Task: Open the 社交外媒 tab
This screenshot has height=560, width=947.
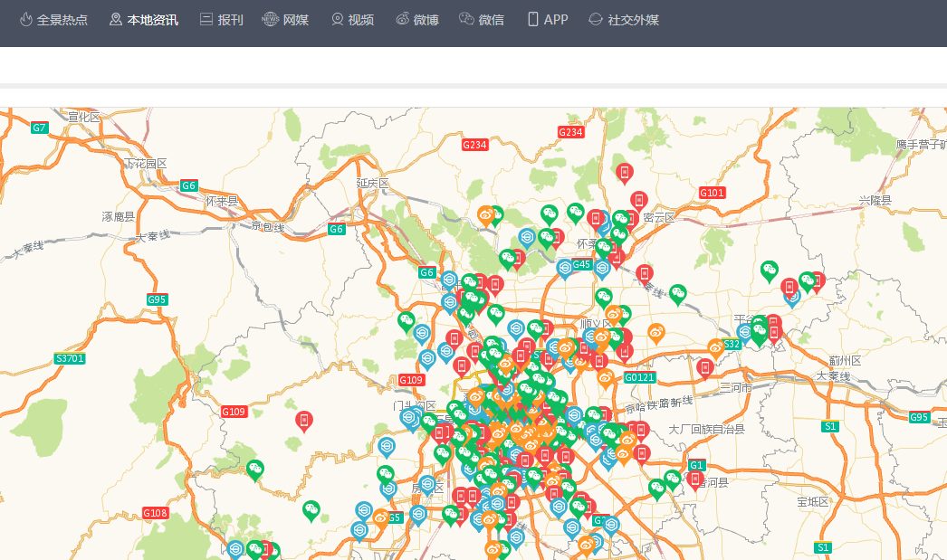Action: click(x=623, y=19)
